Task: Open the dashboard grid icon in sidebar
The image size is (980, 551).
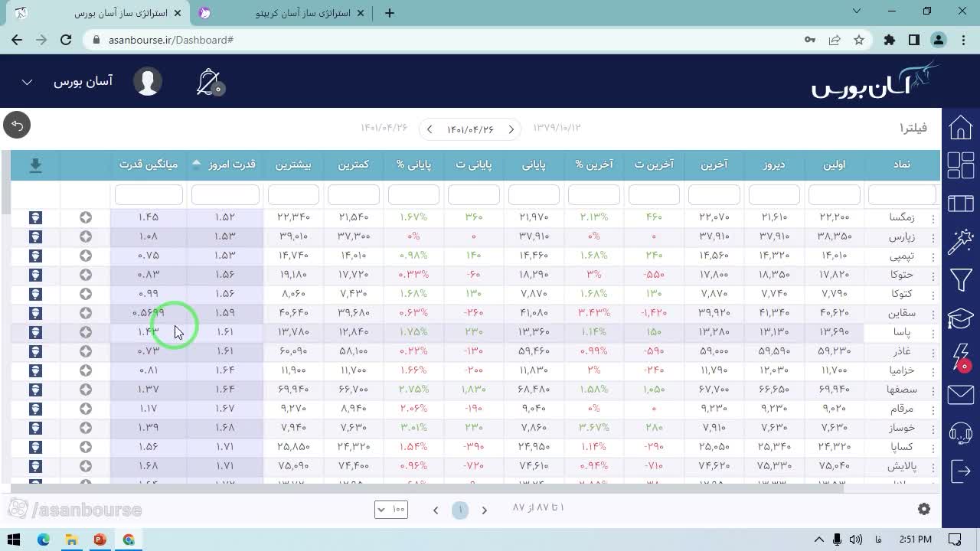Action: coord(960,165)
